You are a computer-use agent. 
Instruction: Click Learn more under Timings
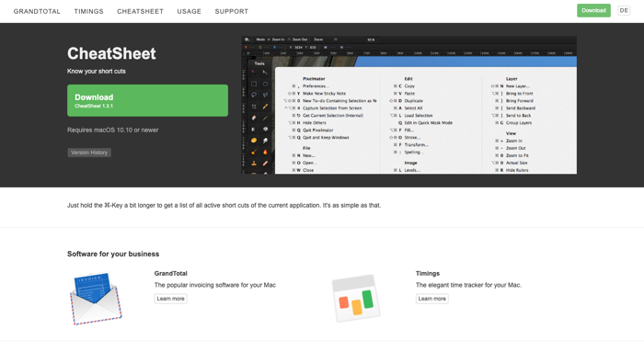coord(432,299)
